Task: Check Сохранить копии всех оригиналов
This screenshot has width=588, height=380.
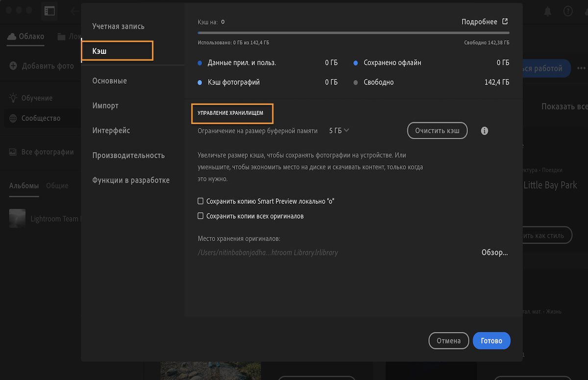Action: point(200,216)
